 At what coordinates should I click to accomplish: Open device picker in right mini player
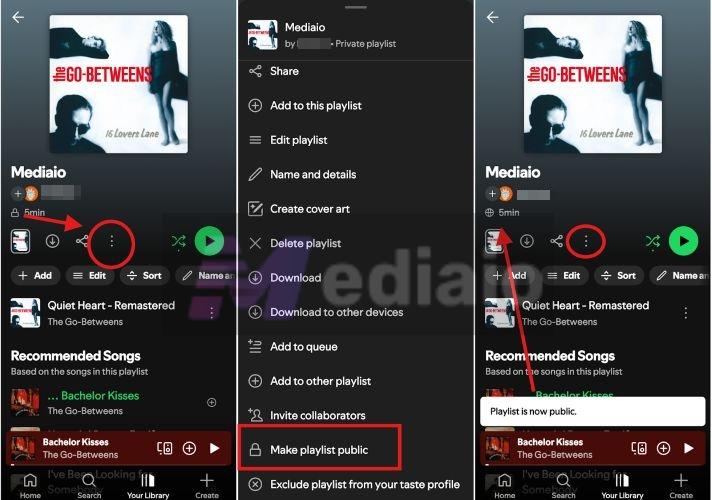[x=638, y=449]
